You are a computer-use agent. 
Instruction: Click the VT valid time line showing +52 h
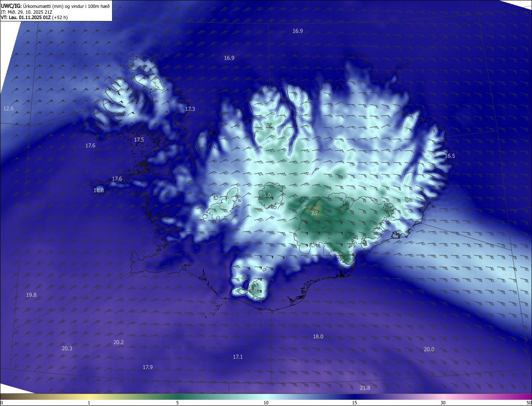pos(34,17)
